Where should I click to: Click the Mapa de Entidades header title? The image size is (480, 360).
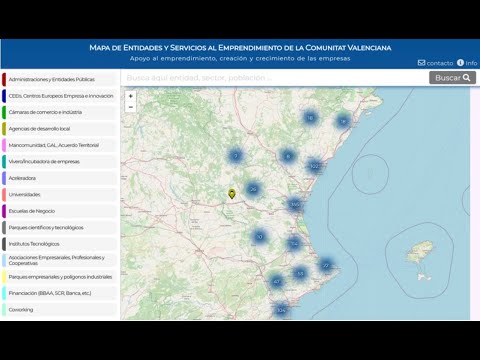[240, 48]
